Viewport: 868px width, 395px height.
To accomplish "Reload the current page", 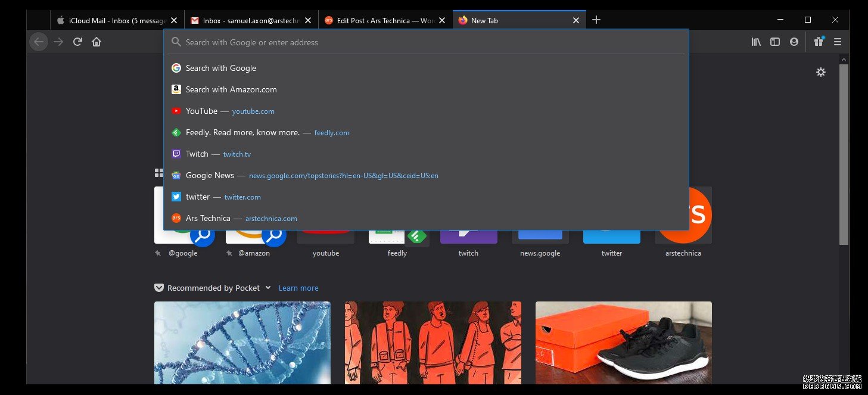I will pyautogui.click(x=77, y=42).
